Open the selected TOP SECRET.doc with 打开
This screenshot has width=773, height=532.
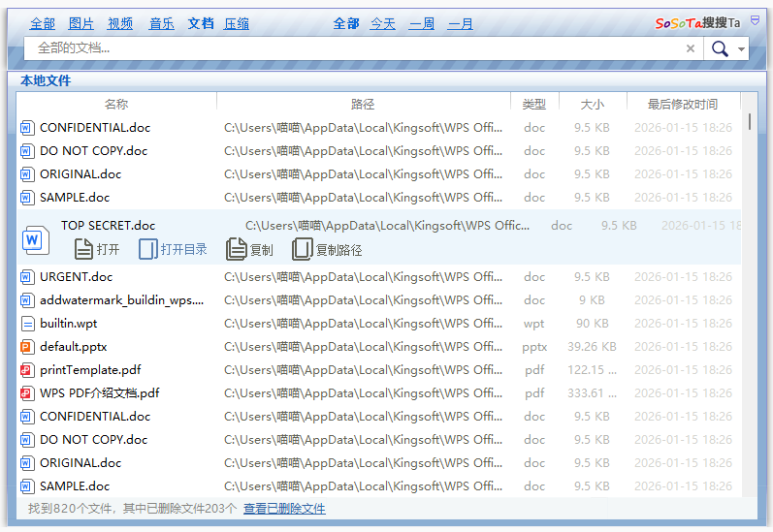(97, 249)
